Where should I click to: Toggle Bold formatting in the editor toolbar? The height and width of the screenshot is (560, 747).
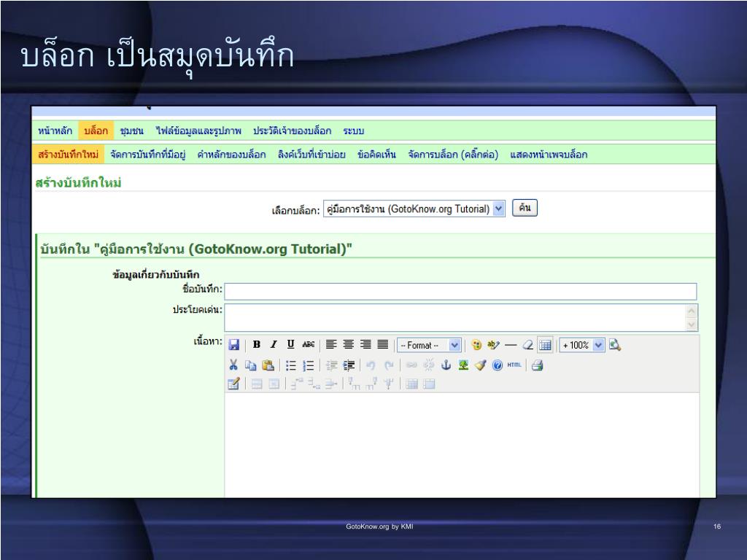(x=256, y=344)
